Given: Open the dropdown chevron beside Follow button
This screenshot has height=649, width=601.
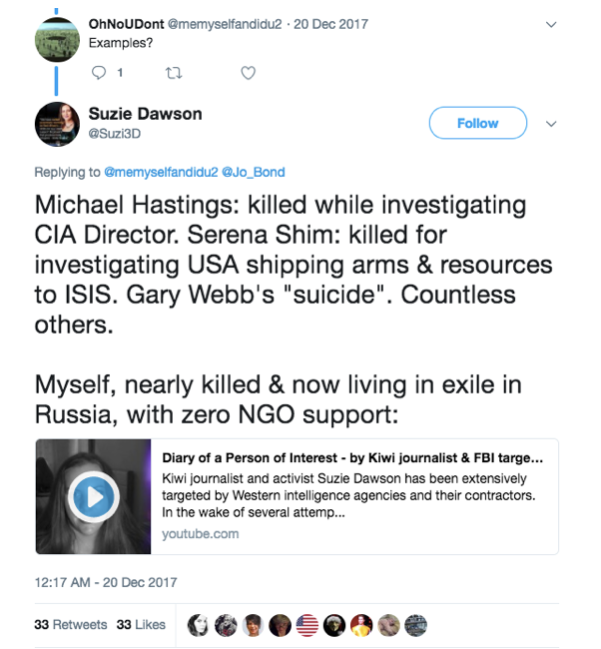Looking at the screenshot, I should (x=549, y=123).
